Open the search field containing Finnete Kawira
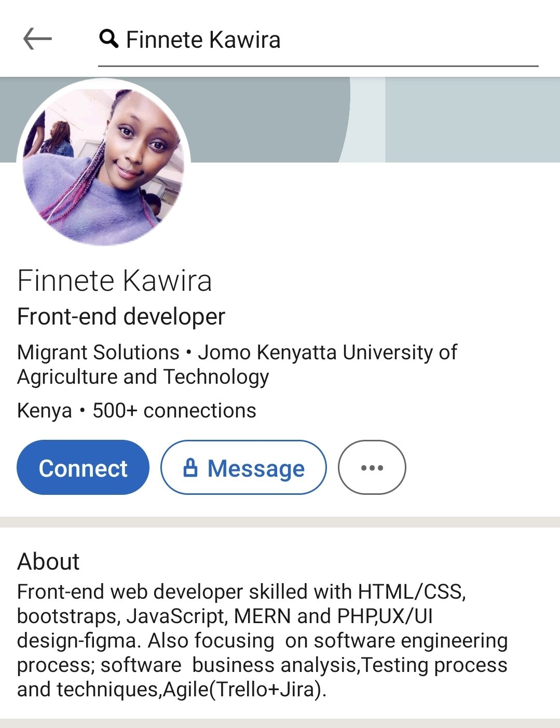The width and height of the screenshot is (560, 728). (318, 41)
